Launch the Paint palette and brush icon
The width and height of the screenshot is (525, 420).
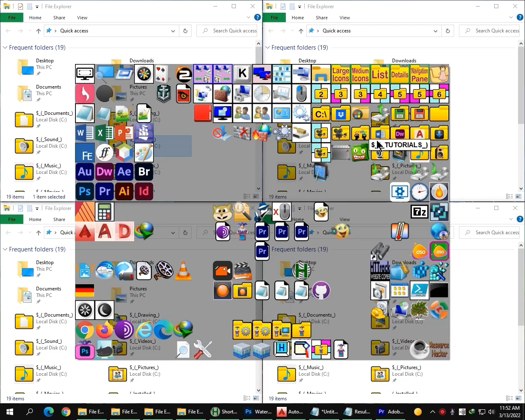click(144, 153)
